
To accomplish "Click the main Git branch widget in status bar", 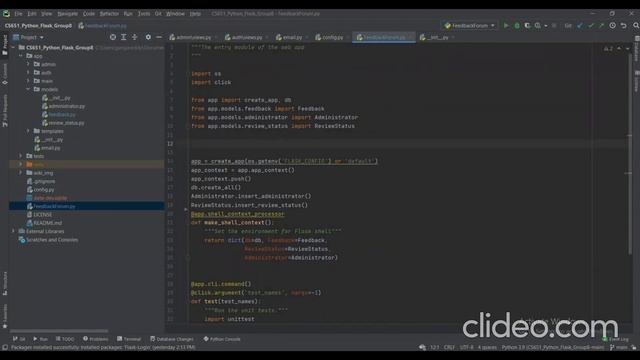I will 619,348.
